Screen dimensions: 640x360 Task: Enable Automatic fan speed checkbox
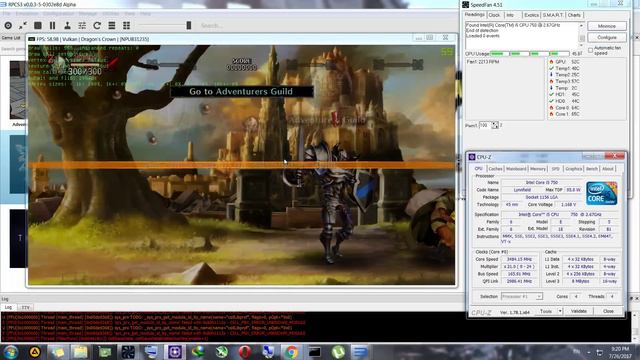click(x=590, y=50)
